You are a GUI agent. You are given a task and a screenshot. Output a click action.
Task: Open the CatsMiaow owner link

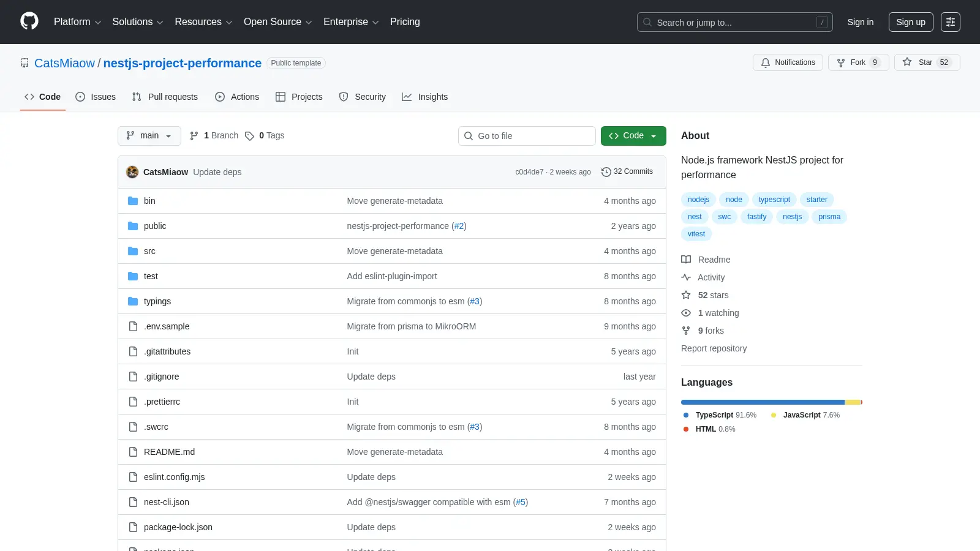[64, 63]
